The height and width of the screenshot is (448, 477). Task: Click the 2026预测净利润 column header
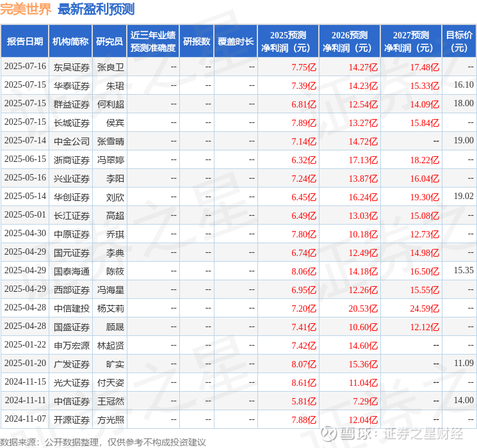350,42
